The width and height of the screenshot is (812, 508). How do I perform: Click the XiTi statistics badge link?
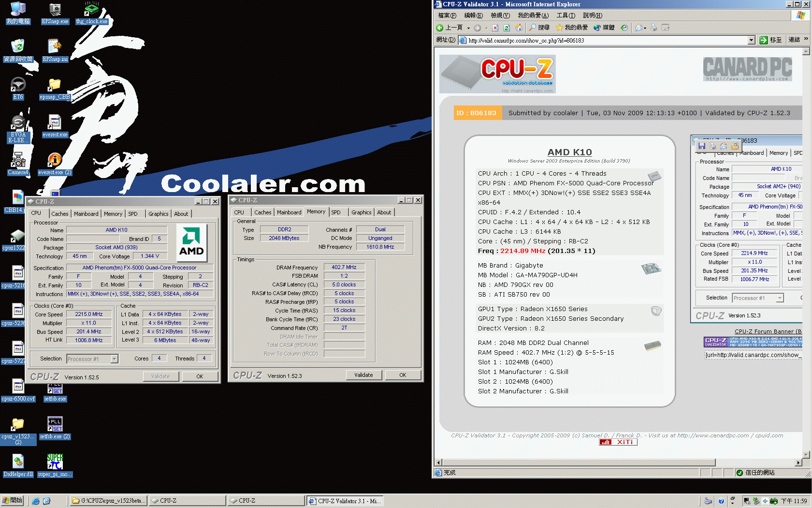(x=618, y=442)
